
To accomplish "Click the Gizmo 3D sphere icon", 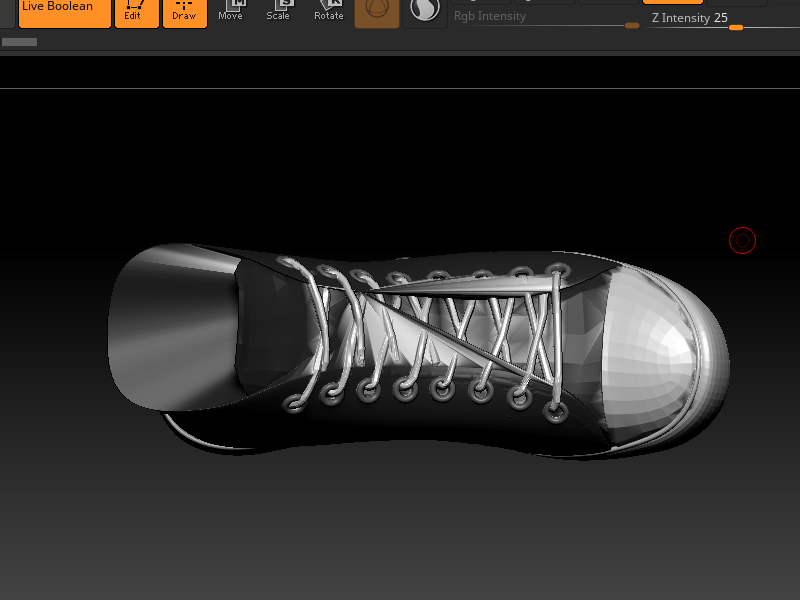I will click(x=377, y=12).
